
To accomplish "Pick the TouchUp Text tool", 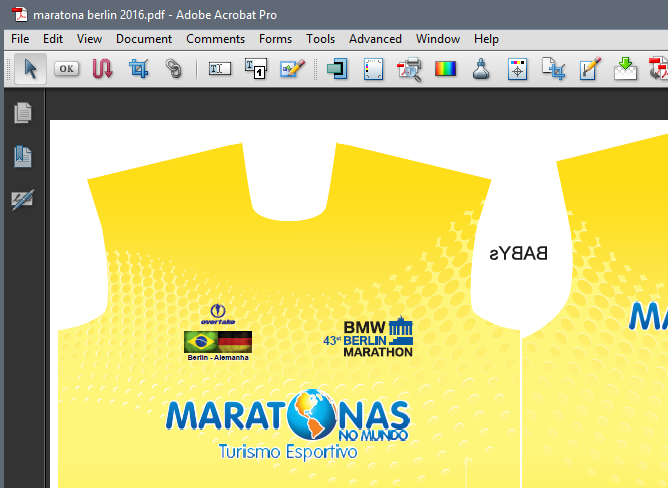I will 220,69.
